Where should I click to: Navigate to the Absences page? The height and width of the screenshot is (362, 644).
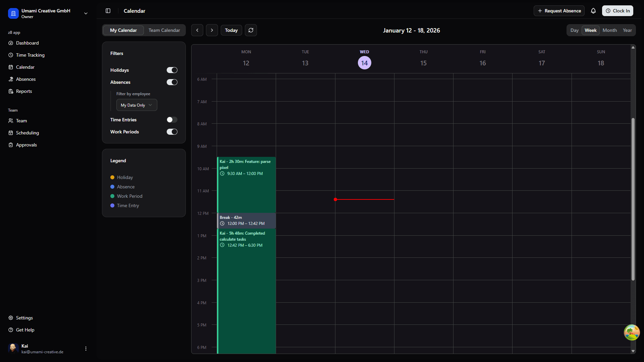pos(25,79)
